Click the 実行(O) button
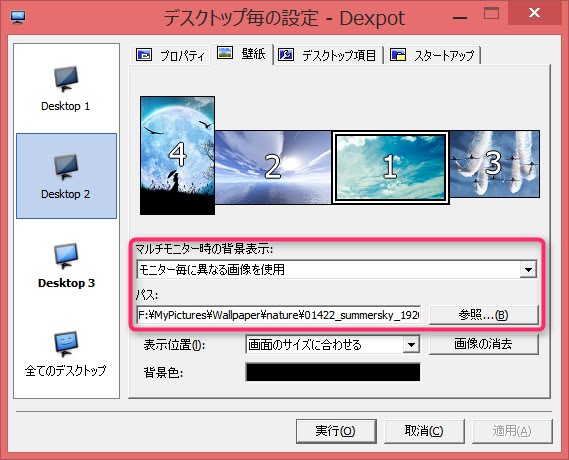 [336, 431]
